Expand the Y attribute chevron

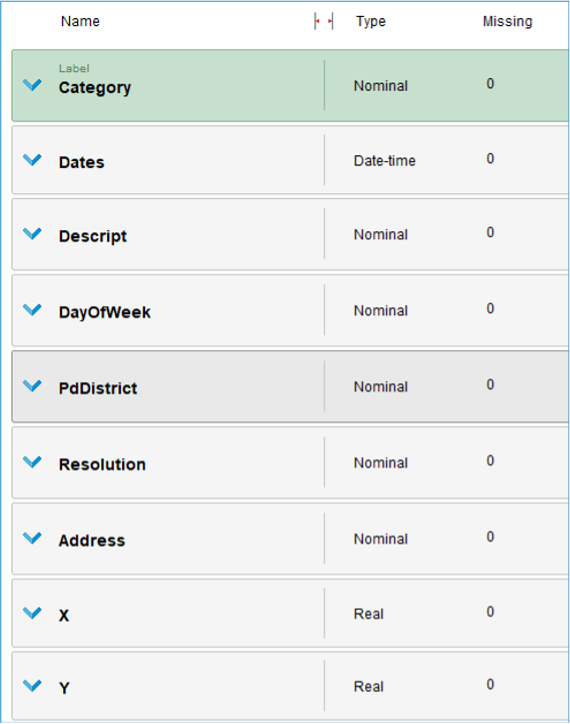tap(32, 686)
